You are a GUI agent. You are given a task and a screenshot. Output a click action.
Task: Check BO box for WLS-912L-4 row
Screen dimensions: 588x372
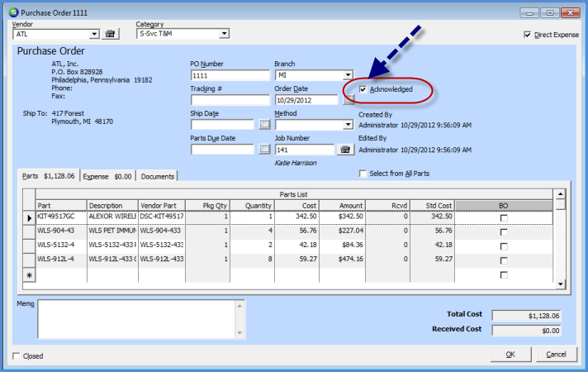click(x=504, y=260)
